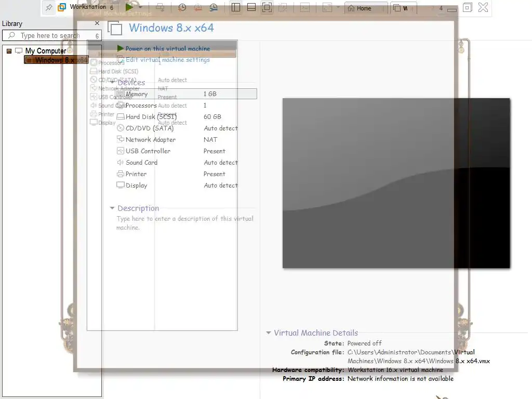The image size is (532, 399).
Task: Toggle the library sidebar view icon
Action: pyautogui.click(x=236, y=7)
